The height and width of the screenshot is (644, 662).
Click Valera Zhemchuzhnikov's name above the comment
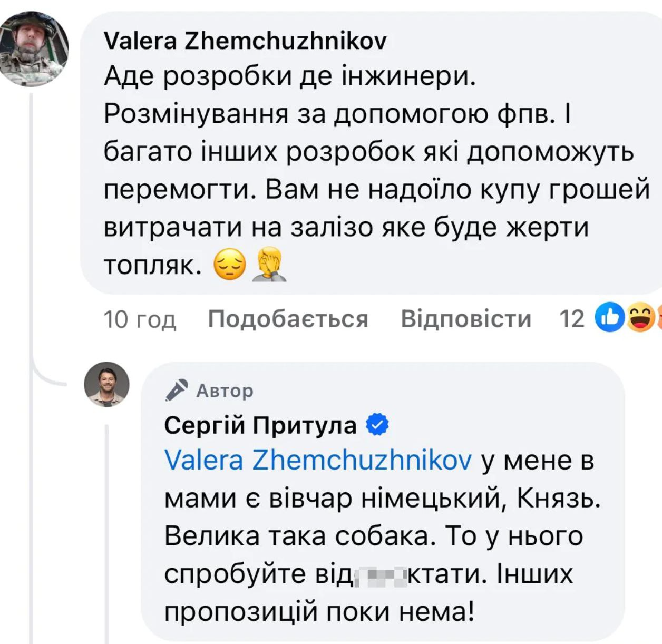245,41
